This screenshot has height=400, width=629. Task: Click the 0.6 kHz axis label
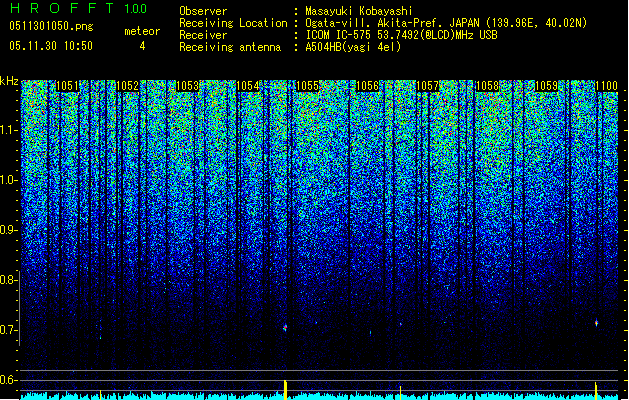pyautogui.click(x=8, y=380)
